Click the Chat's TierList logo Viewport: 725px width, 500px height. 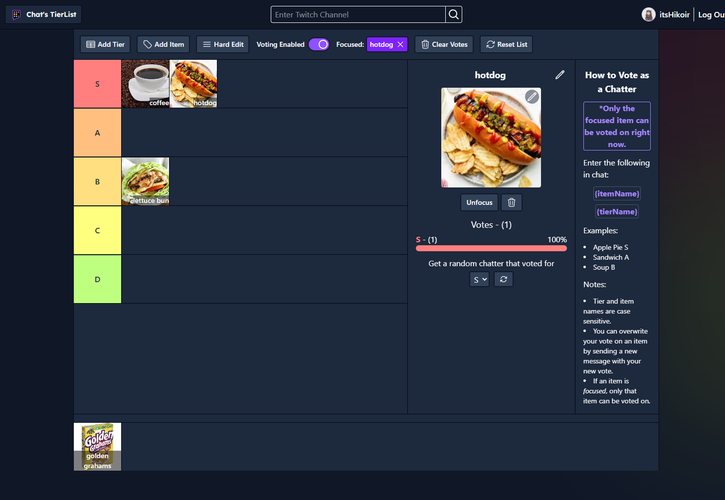44,14
